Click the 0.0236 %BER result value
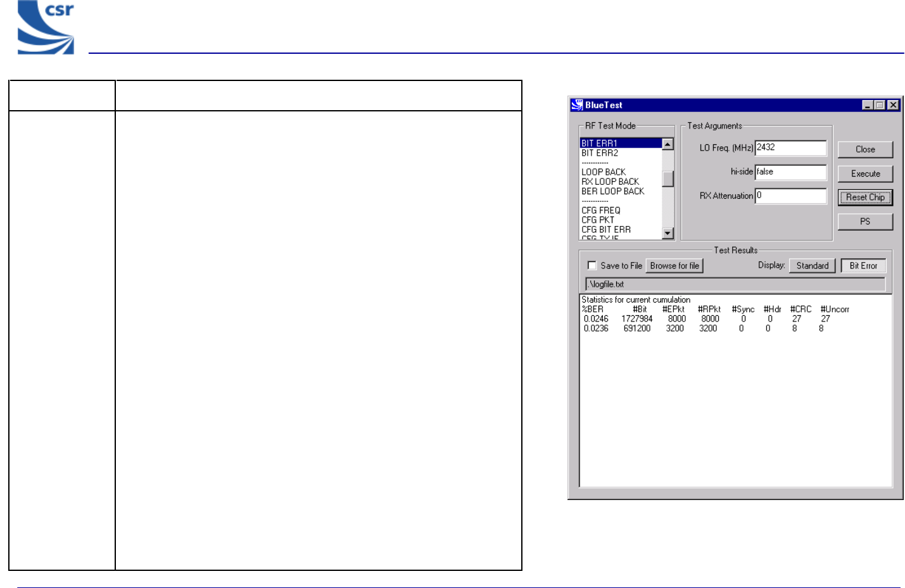 (x=596, y=328)
